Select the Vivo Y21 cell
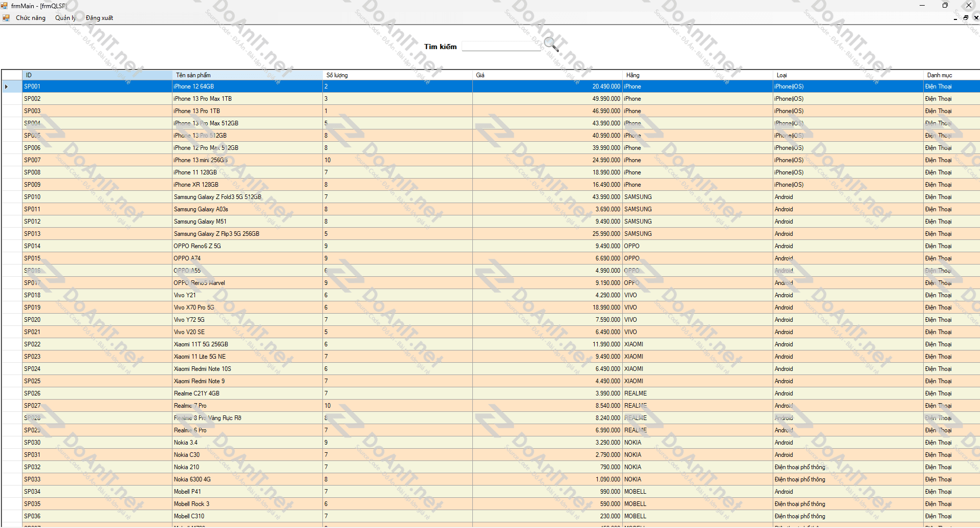The image size is (980, 528). click(248, 295)
